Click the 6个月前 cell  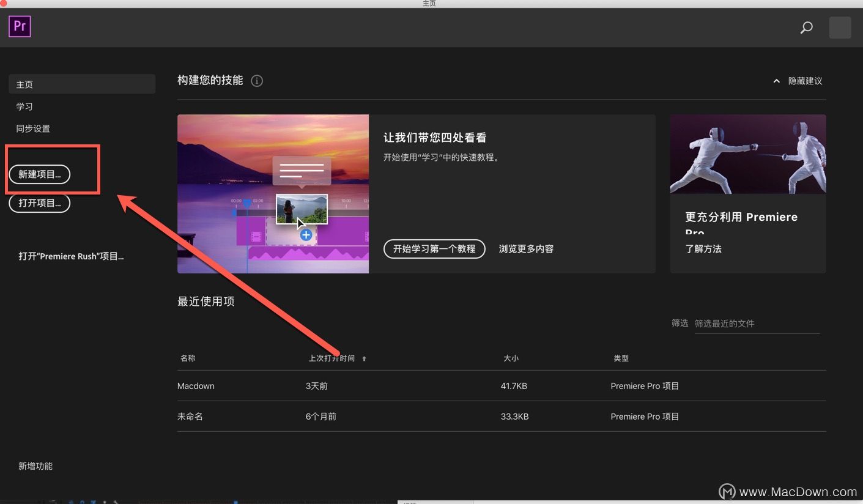click(321, 417)
